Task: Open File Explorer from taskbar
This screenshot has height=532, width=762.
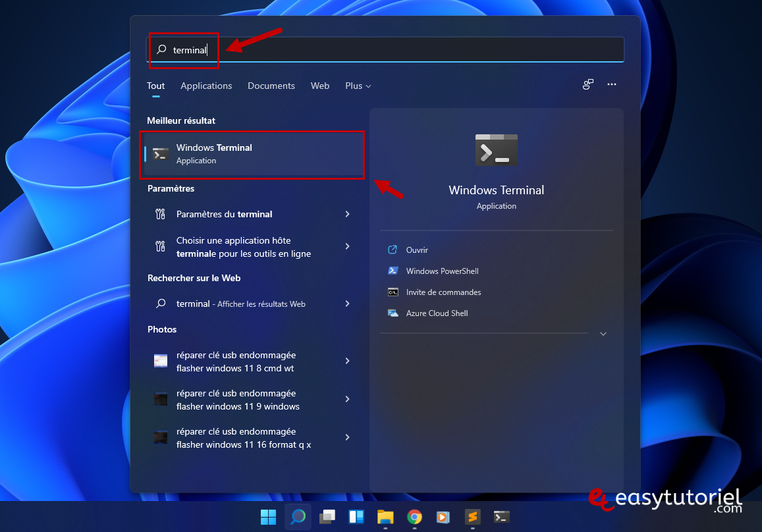Action: point(385,517)
